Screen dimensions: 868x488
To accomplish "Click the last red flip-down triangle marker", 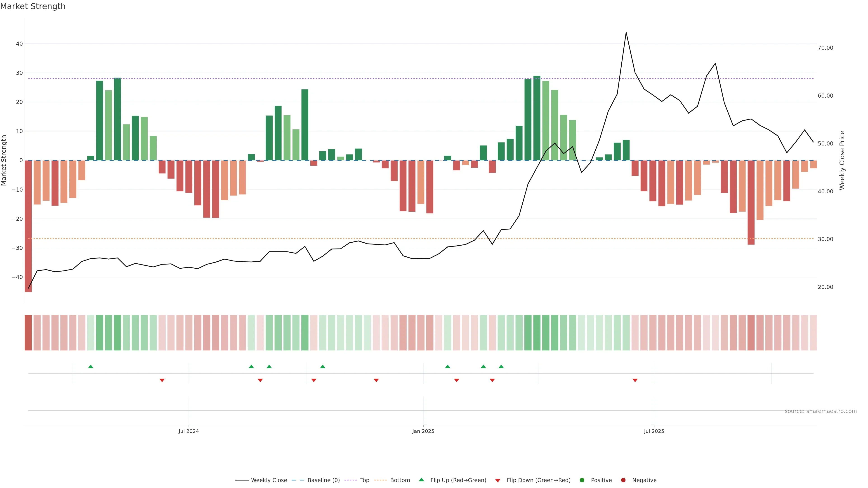I will (x=635, y=380).
